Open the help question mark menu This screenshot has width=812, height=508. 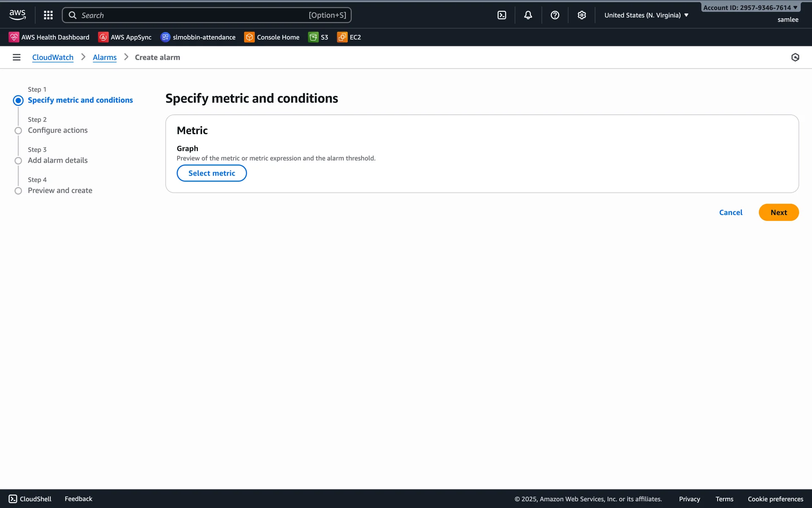pyautogui.click(x=555, y=15)
